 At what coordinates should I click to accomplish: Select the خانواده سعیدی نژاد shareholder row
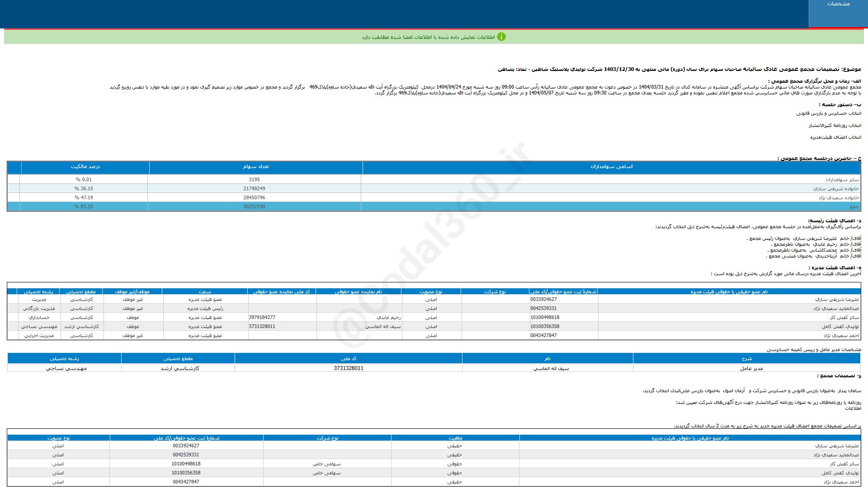[838, 197]
